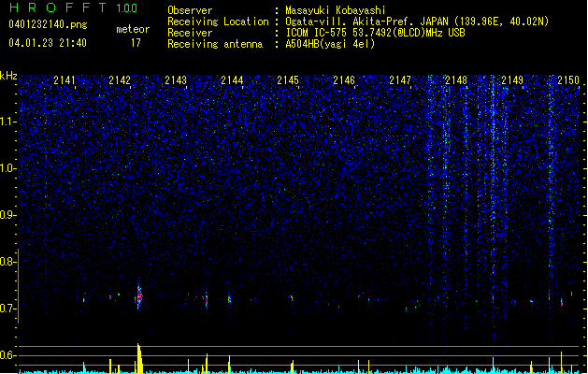Click the 2147 time marker

400,80
